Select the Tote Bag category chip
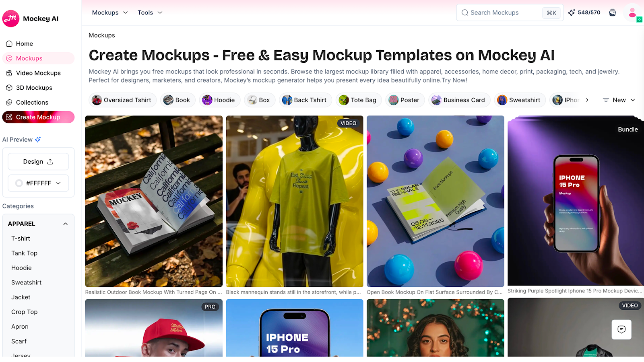644x362 pixels. (358, 100)
